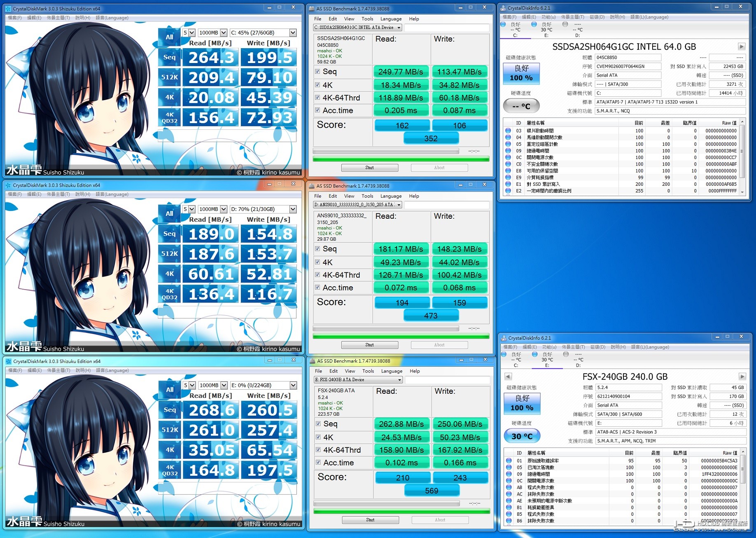Open Tools menu in top AS SSD Benchmark

point(367,19)
